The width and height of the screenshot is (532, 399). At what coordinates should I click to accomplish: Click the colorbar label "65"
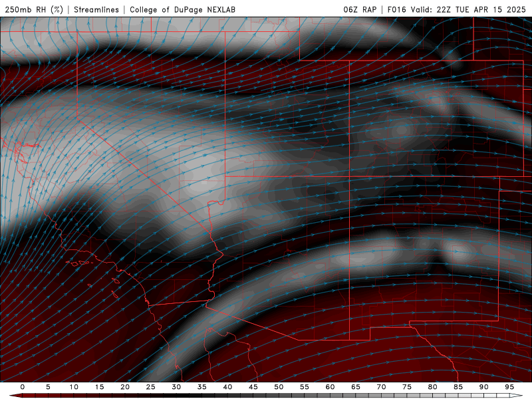point(356,387)
